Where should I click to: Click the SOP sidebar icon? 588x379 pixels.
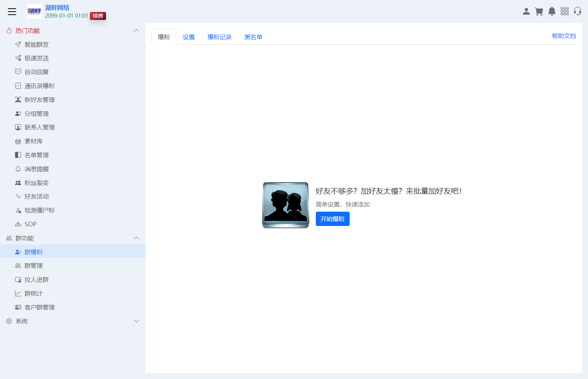(x=30, y=224)
